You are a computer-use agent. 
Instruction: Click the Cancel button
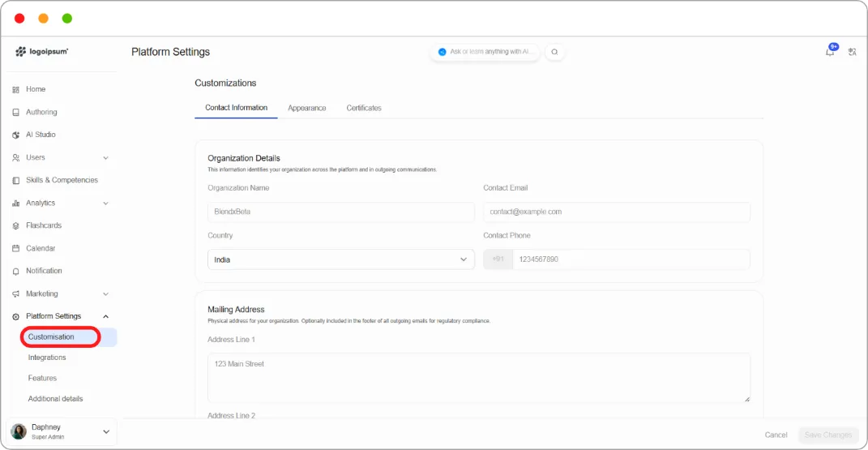776,435
